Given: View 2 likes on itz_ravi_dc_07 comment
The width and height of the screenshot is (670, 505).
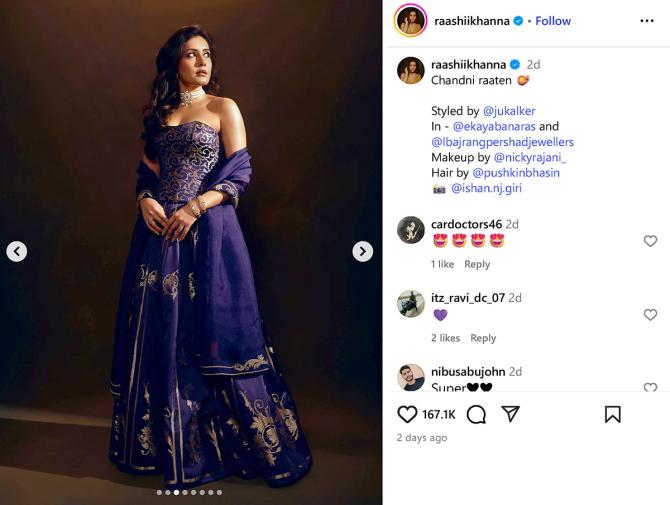Looking at the screenshot, I should (445, 338).
